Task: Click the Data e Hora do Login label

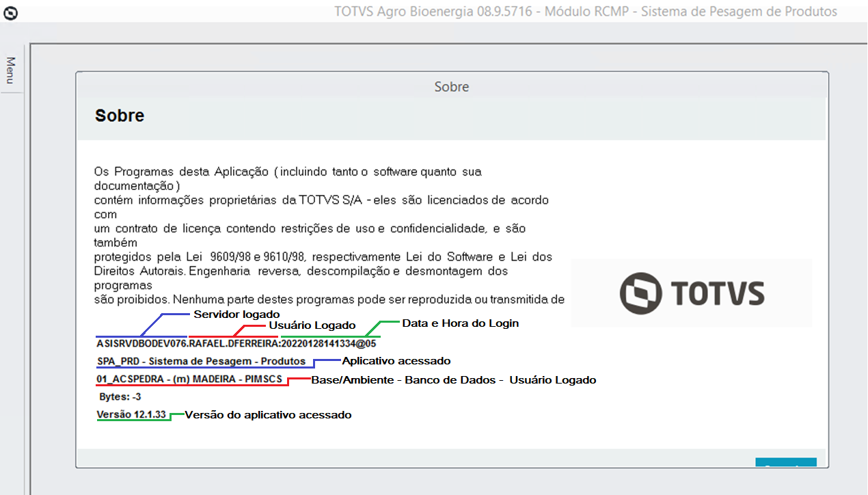Action: pos(459,323)
